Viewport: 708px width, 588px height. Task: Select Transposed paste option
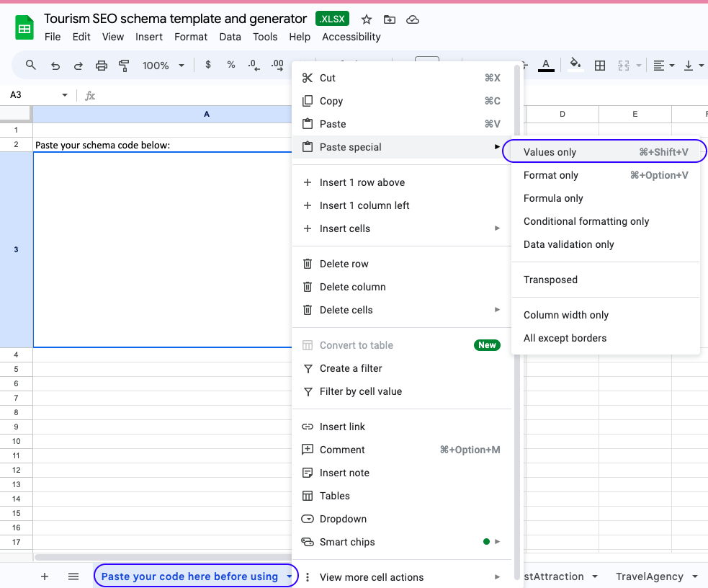coord(550,280)
